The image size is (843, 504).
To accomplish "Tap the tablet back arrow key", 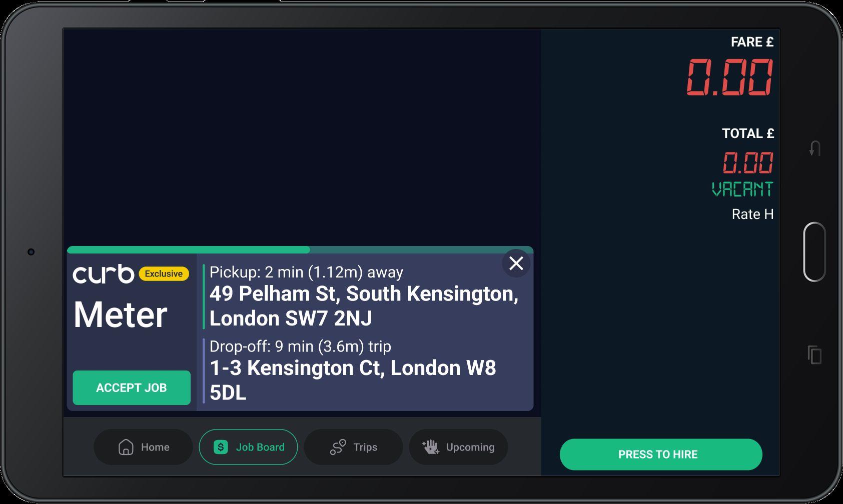I will click(x=815, y=148).
